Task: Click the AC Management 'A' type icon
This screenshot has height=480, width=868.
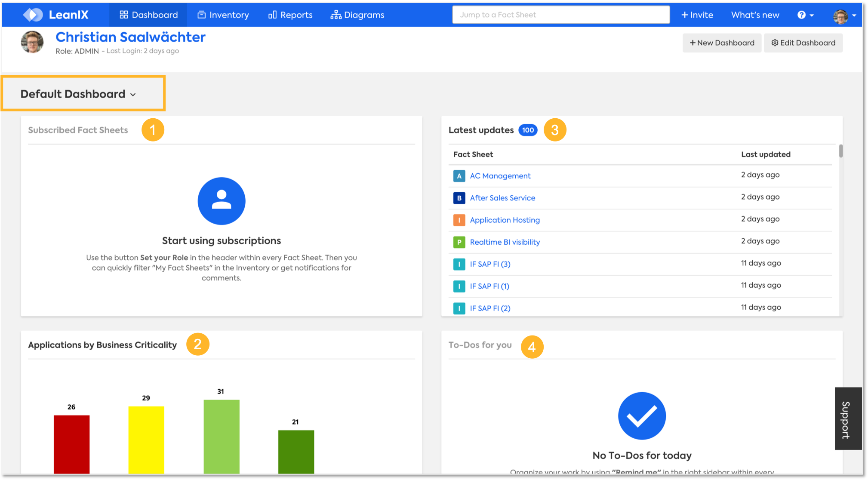Action: [x=459, y=176]
